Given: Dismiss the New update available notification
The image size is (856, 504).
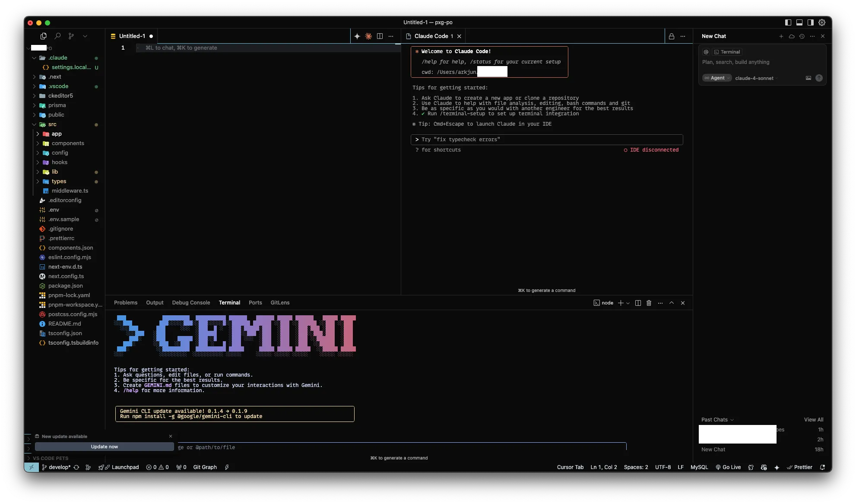Looking at the screenshot, I should click(x=171, y=436).
